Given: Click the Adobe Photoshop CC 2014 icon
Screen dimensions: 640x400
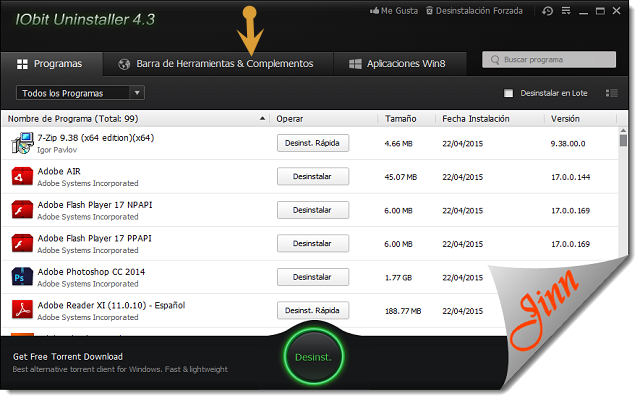Looking at the screenshot, I should click(x=22, y=277).
